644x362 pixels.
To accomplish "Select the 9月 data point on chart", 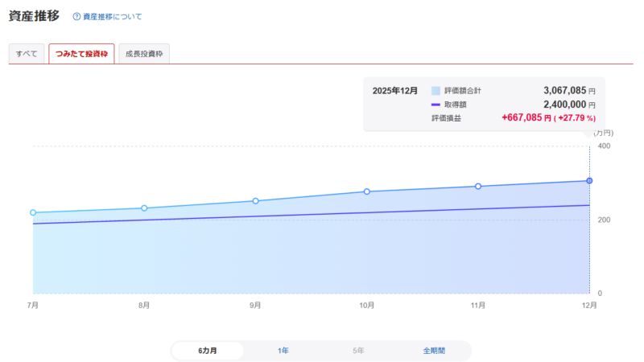I will click(x=255, y=201).
